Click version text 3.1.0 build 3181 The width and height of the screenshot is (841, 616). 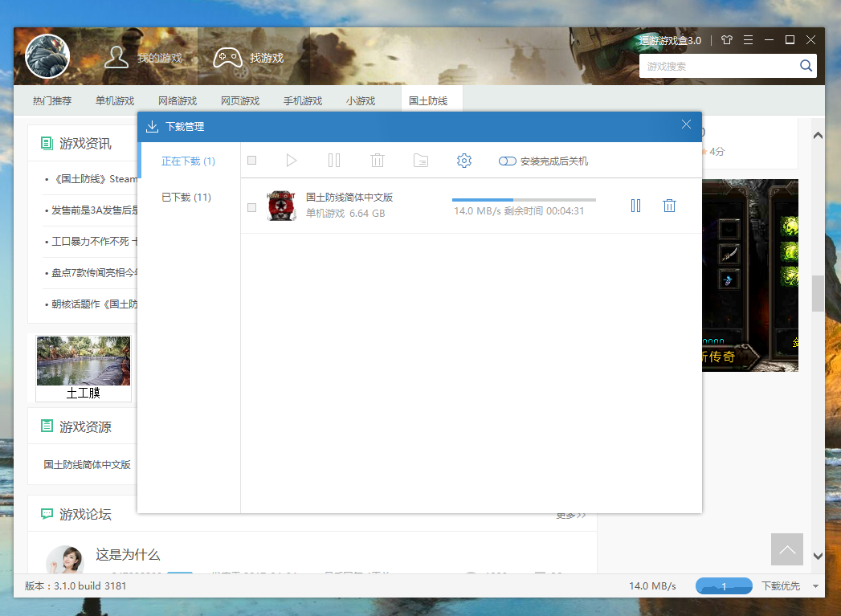[x=90, y=586]
